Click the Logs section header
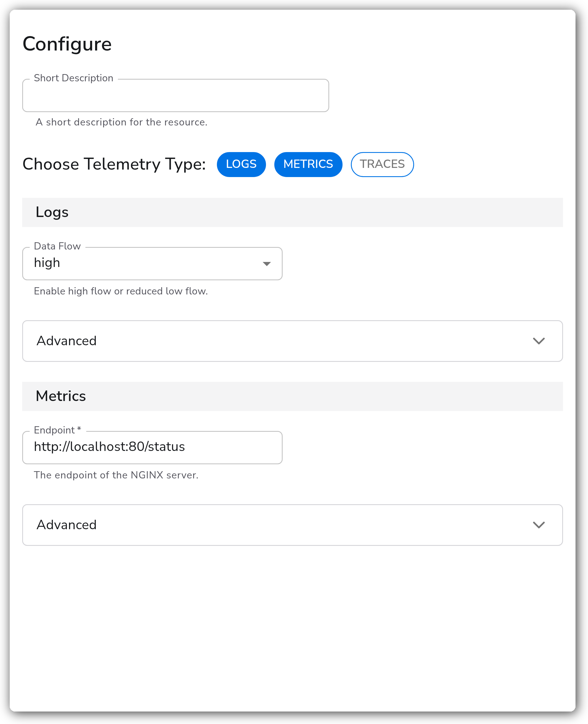This screenshot has width=588, height=724. click(x=292, y=212)
